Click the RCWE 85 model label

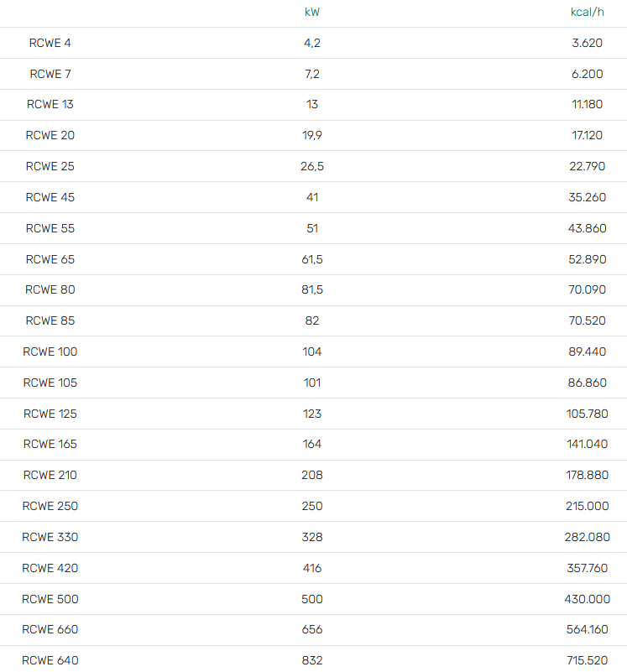pyautogui.click(x=50, y=321)
